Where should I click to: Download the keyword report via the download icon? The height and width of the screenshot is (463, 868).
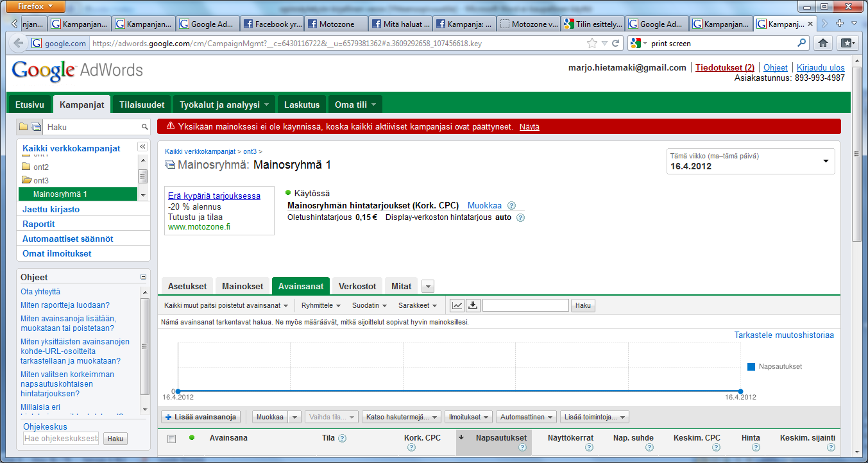pos(473,305)
